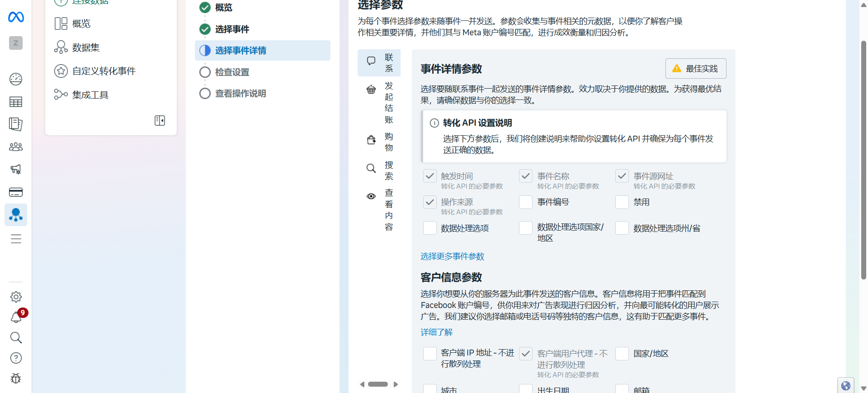Open the 详细了解 link
The width and height of the screenshot is (868, 393).
[436, 332]
